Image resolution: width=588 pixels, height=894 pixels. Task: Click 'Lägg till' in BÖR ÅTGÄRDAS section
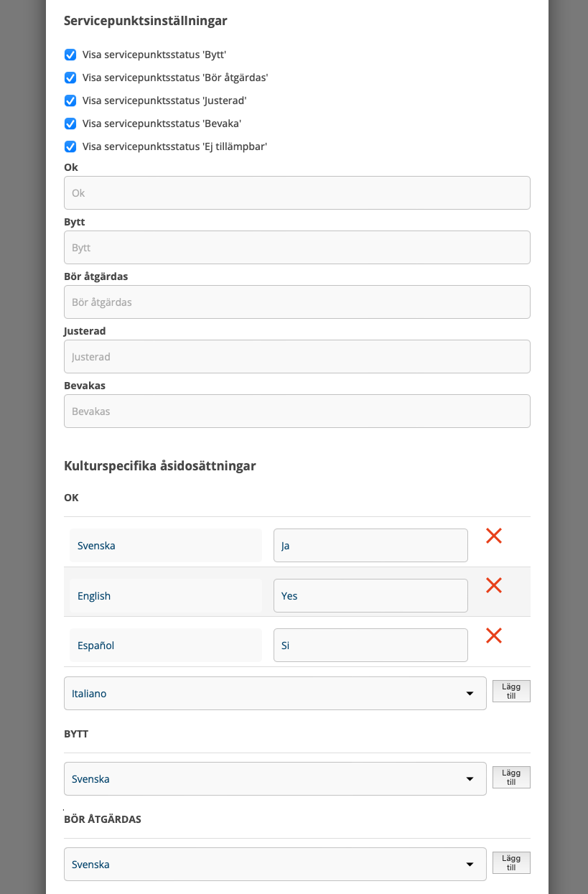pyautogui.click(x=510, y=862)
